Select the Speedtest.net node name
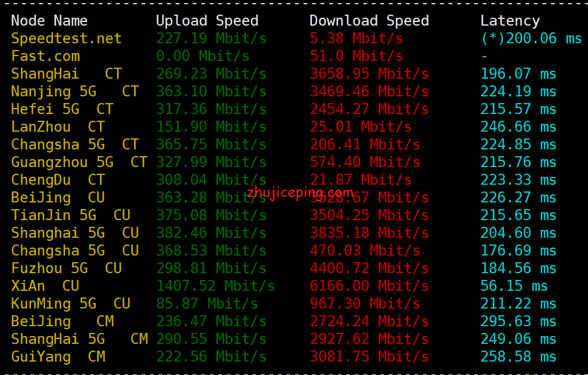Viewport: 588px width, 375px height. [x=66, y=38]
